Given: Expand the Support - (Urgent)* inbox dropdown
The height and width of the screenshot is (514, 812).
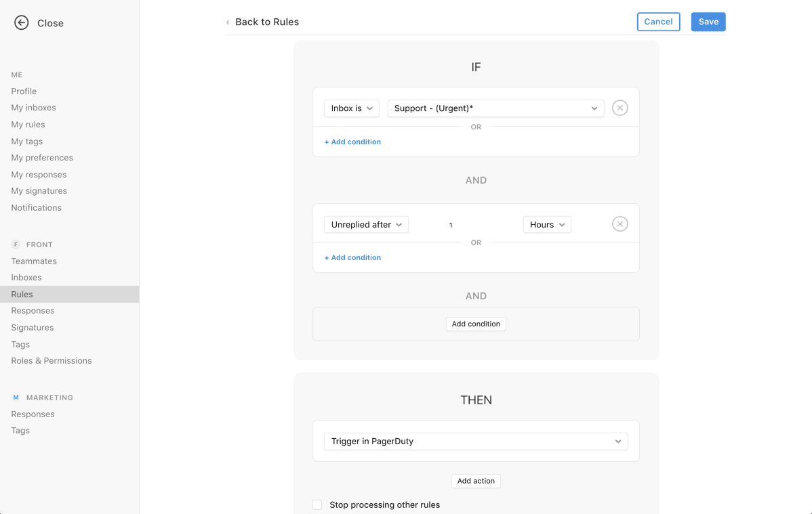Looking at the screenshot, I should point(495,108).
